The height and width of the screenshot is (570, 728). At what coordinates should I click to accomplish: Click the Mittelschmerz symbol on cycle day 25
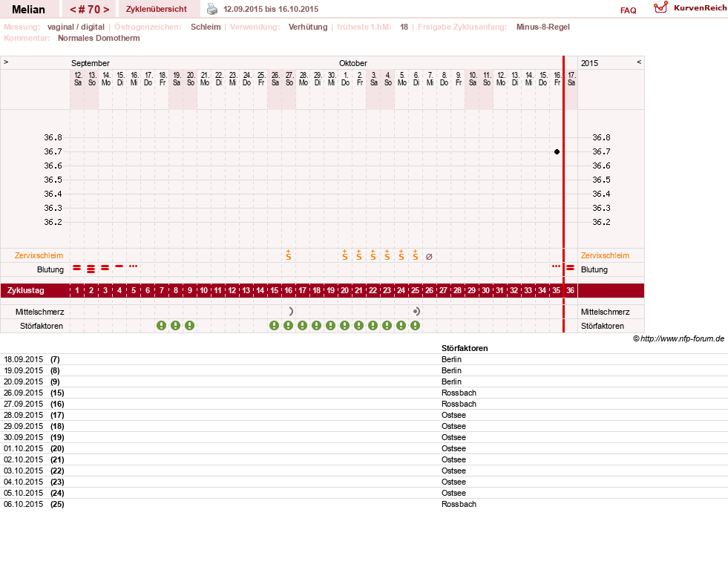click(416, 312)
